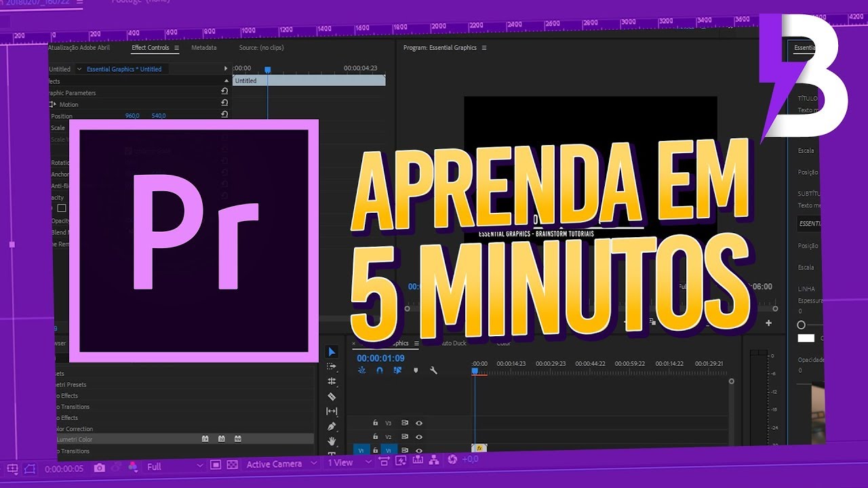Image resolution: width=868 pixels, height=488 pixels.
Task: Open the Active Camera dropdown
Action: pyautogui.click(x=282, y=464)
